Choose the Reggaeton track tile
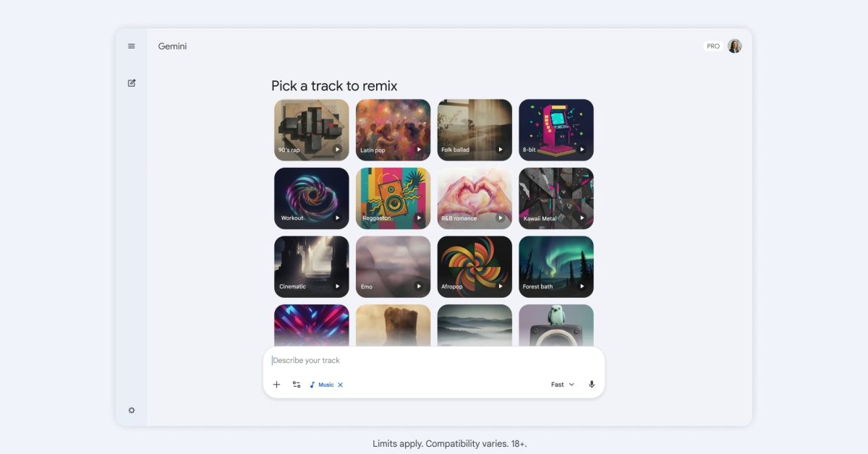Image resolution: width=868 pixels, height=454 pixels. pos(393,198)
